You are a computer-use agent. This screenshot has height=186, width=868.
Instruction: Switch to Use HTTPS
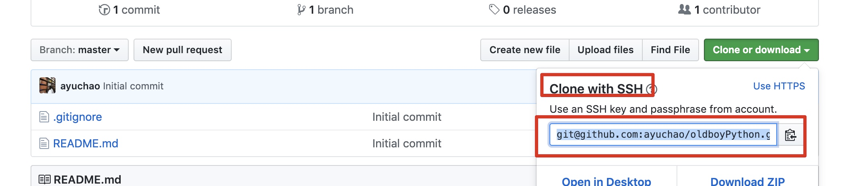(779, 86)
